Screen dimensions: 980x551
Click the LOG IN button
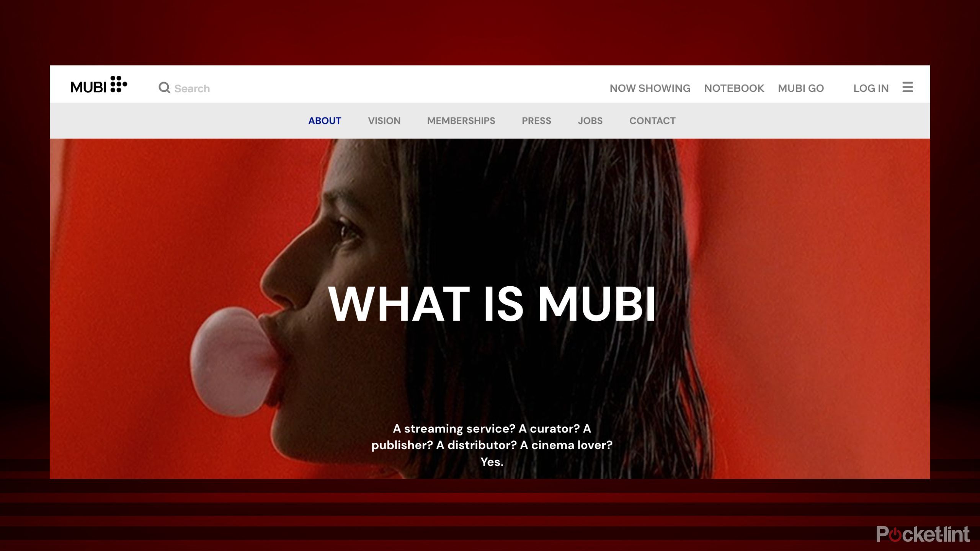(x=871, y=88)
